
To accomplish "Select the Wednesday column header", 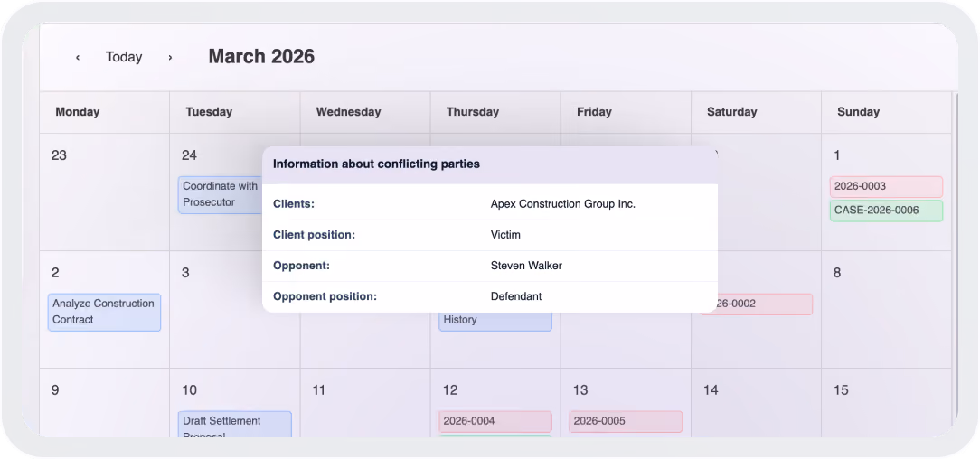I will point(348,112).
